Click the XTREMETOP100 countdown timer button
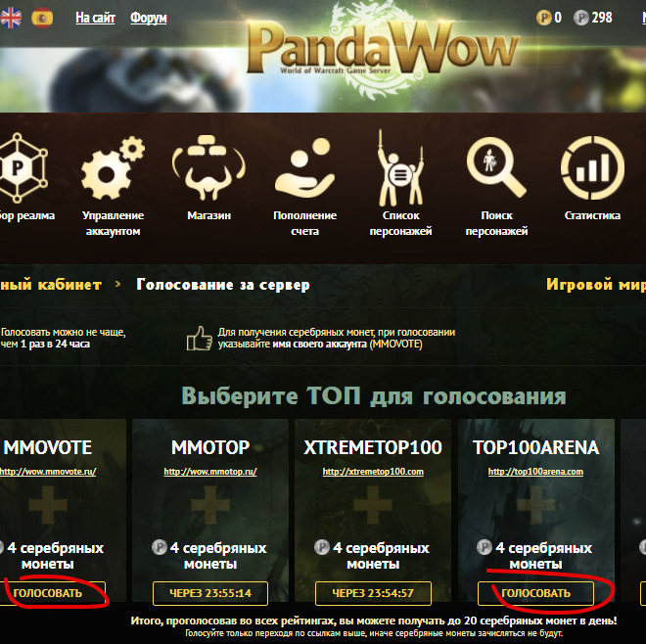Viewport: 646px width, 644px height. (x=373, y=593)
